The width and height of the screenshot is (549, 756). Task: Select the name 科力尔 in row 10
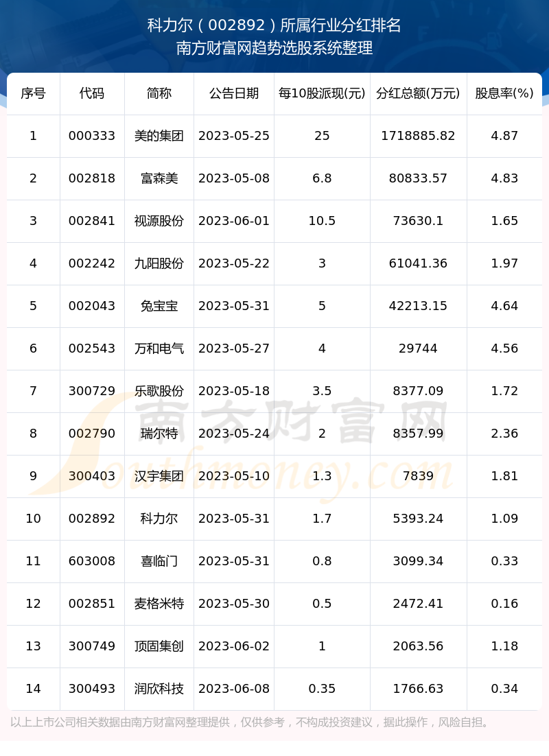click(x=159, y=519)
